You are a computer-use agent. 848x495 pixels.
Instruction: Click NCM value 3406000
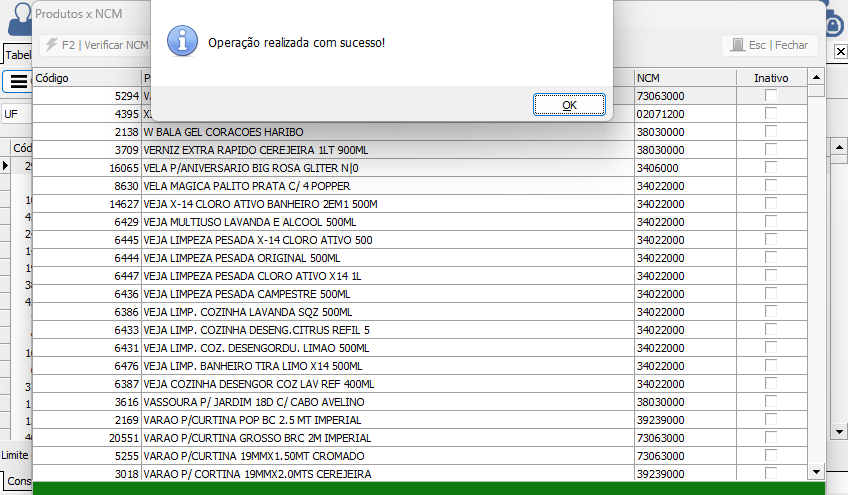point(685,168)
